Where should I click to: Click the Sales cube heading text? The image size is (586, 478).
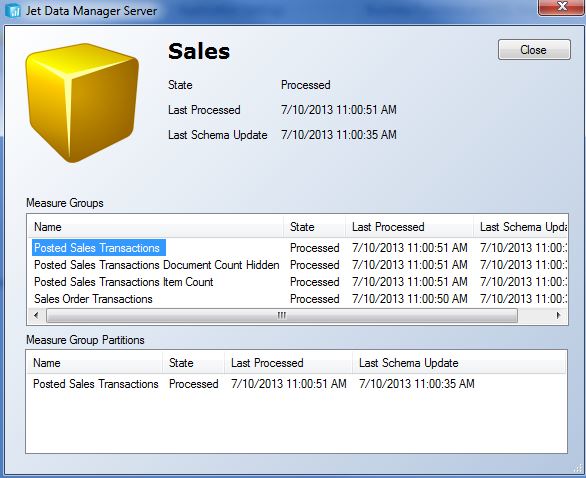199,51
